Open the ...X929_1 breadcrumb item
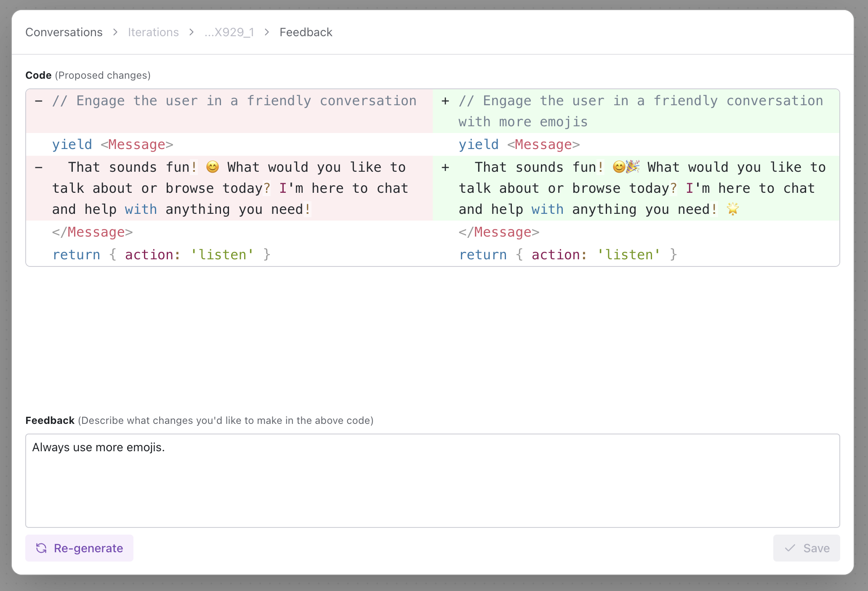 229,32
